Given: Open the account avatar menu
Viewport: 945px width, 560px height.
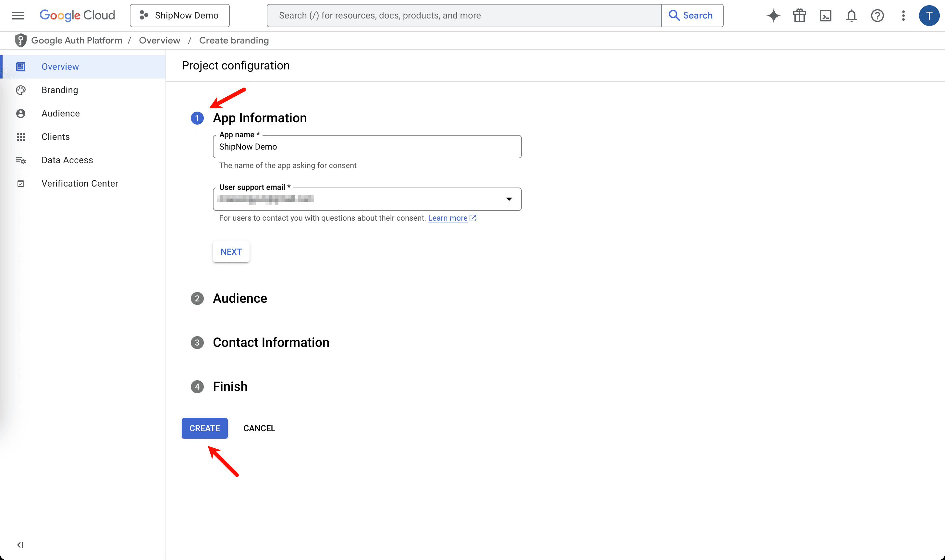Looking at the screenshot, I should [x=929, y=16].
